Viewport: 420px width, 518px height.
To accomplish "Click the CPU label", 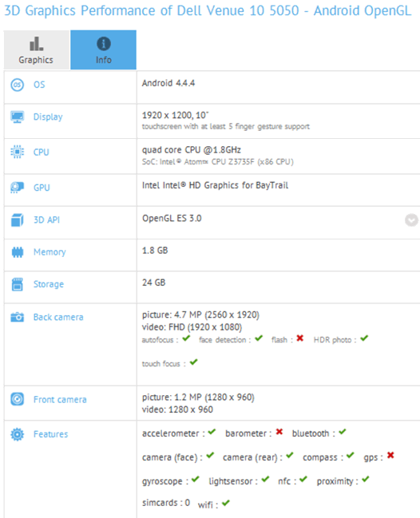I will (x=42, y=152).
